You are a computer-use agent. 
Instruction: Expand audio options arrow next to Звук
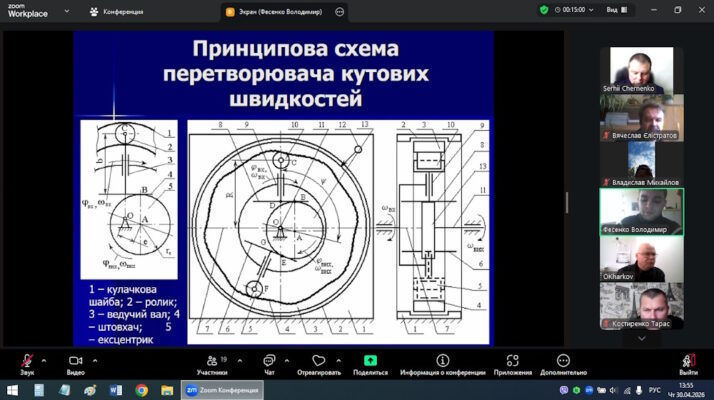coord(44,360)
